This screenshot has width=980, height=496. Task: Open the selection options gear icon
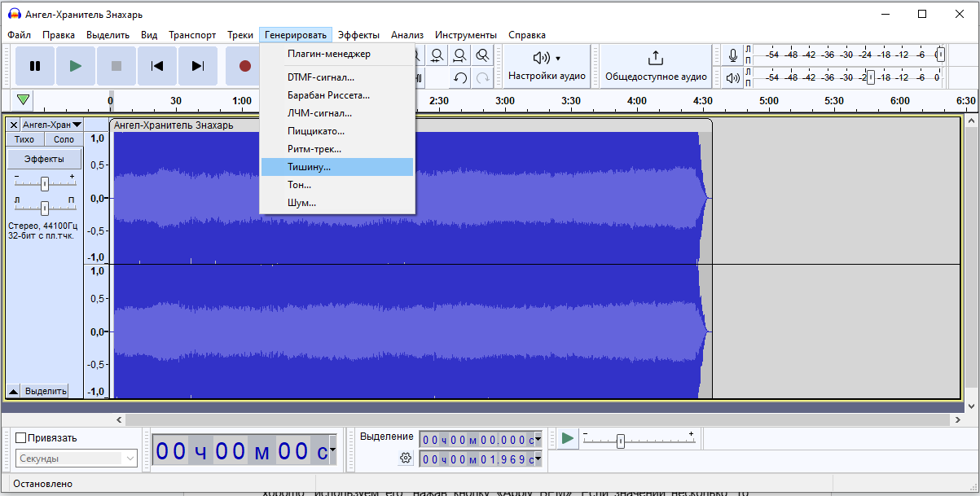point(406,458)
